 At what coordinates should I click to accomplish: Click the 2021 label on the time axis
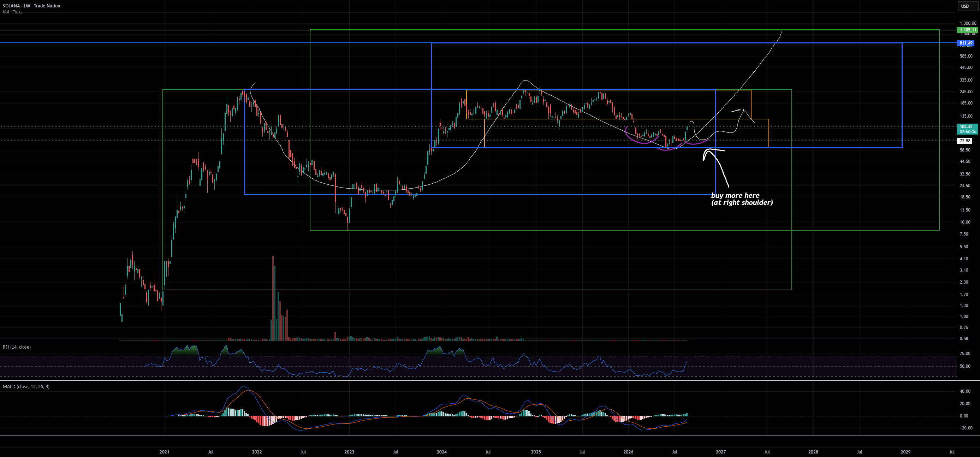pos(164,452)
